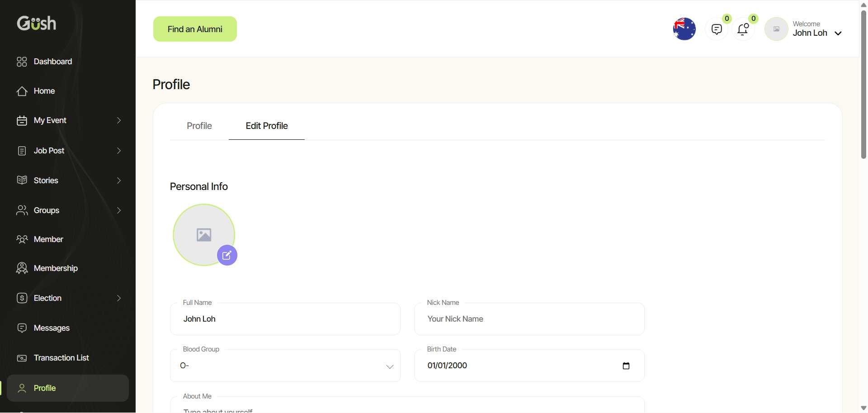Click the Birth Date field
Viewport: 868px width, 413px height.
click(x=529, y=366)
